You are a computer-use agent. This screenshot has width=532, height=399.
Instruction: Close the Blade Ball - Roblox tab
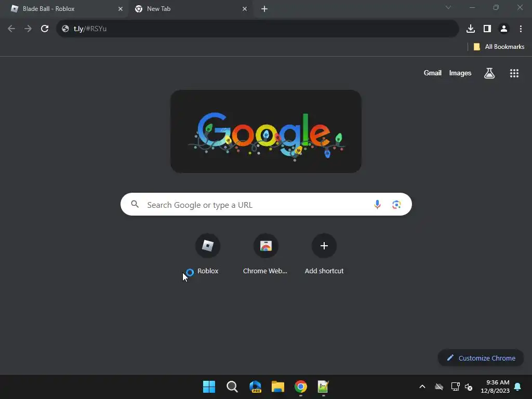[x=120, y=9]
